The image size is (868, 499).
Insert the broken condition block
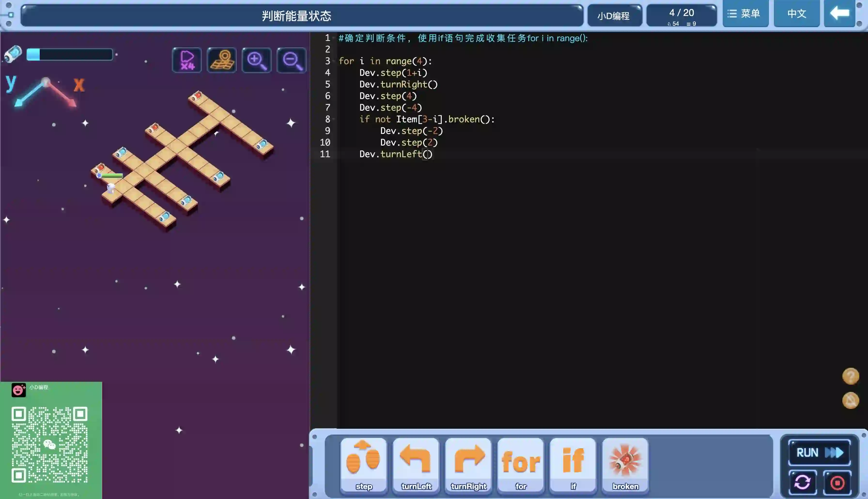(625, 465)
